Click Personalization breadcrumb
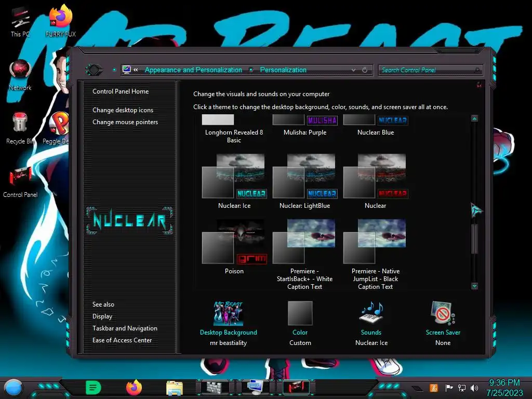 pyautogui.click(x=283, y=70)
